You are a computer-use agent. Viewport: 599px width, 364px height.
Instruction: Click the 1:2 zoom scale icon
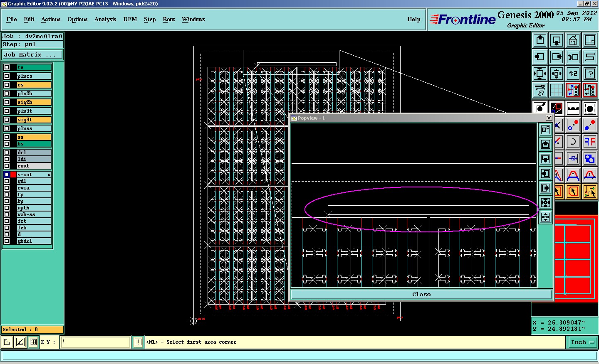click(573, 74)
